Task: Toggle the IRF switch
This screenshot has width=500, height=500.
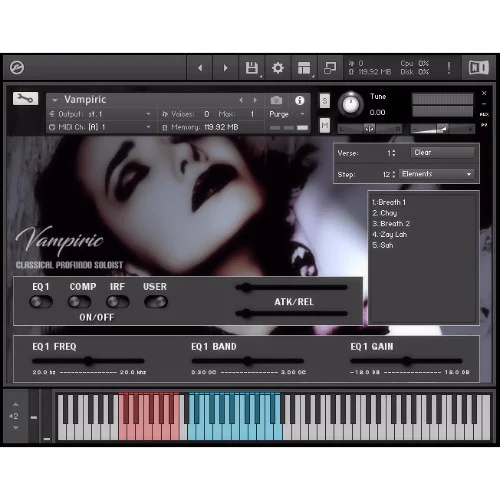Action: [x=118, y=302]
